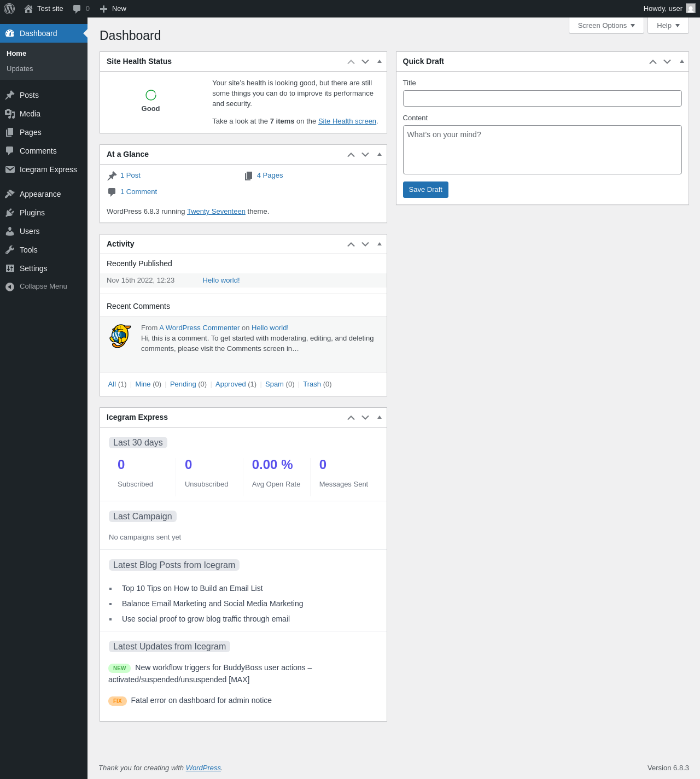The height and width of the screenshot is (779, 700).
Task: Collapse the Activity panel
Action: pyautogui.click(x=380, y=244)
